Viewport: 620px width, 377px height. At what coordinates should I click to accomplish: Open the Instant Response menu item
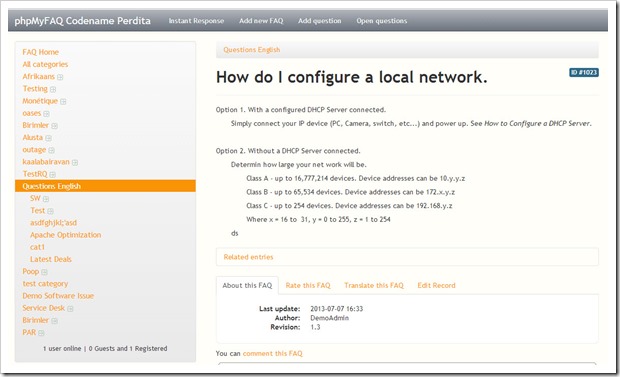click(x=196, y=21)
